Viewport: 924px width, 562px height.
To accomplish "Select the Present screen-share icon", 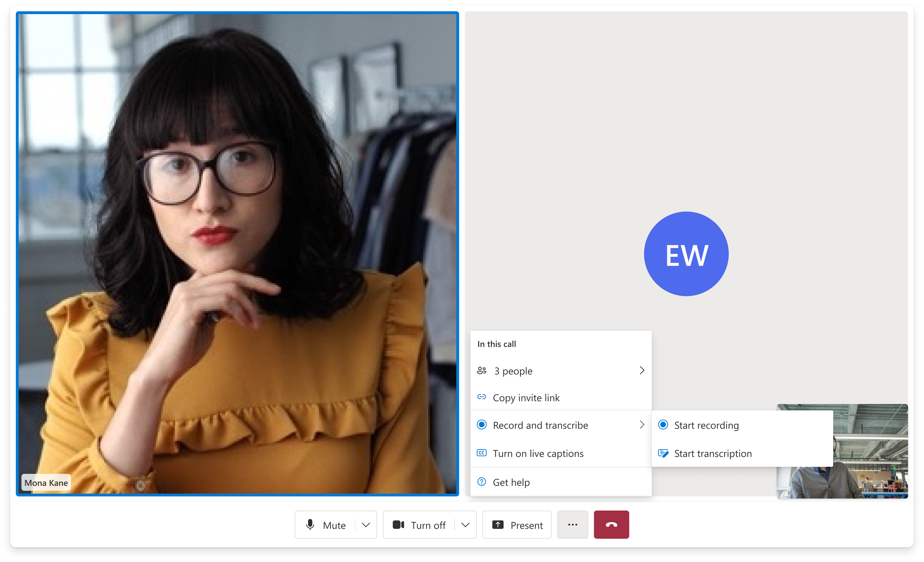I will click(498, 525).
